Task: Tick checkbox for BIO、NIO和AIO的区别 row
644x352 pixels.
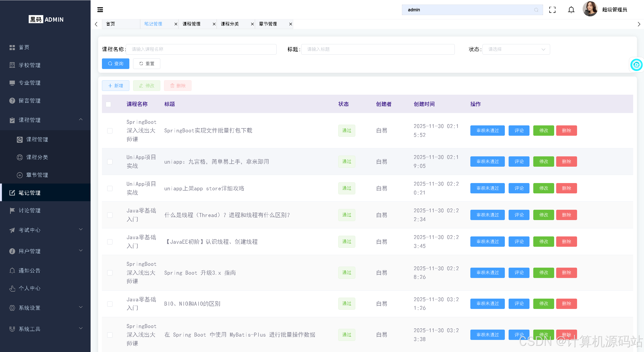Action: pos(110,304)
